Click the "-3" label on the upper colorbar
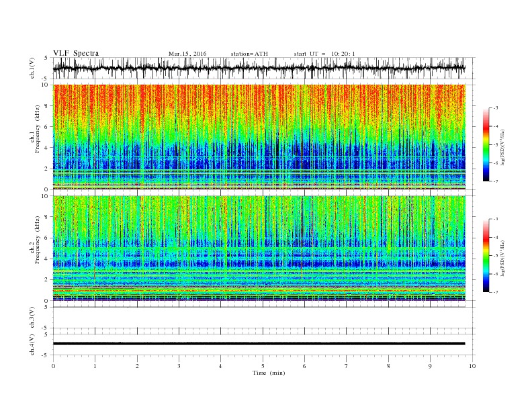This screenshot has height=411, width=532. pos(495,108)
